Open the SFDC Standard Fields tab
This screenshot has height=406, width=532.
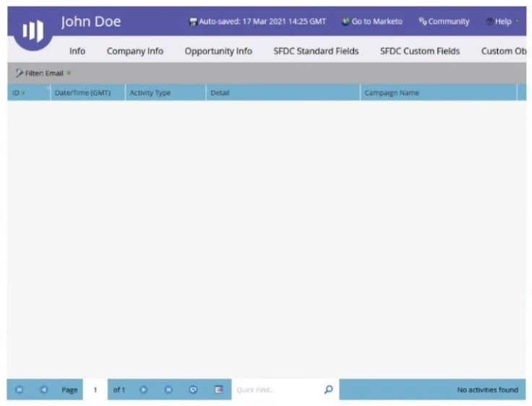(316, 51)
